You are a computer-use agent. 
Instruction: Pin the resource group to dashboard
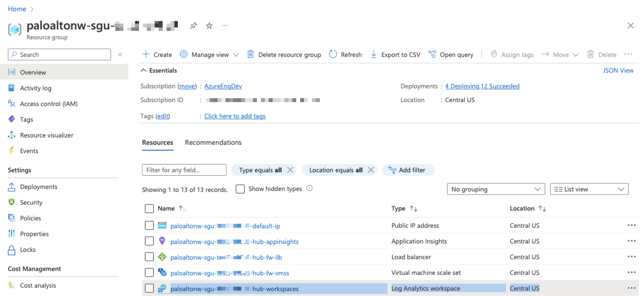[193, 26]
